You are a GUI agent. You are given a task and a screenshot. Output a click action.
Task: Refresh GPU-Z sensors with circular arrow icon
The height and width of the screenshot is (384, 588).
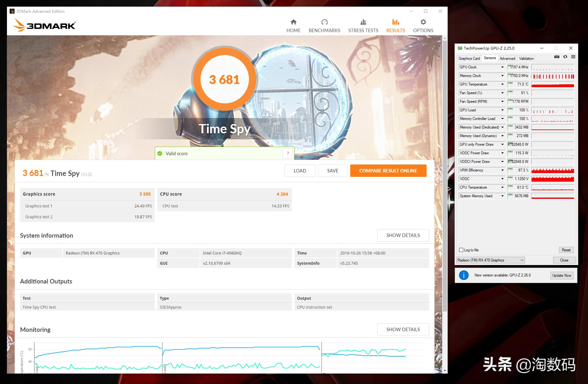[565, 57]
